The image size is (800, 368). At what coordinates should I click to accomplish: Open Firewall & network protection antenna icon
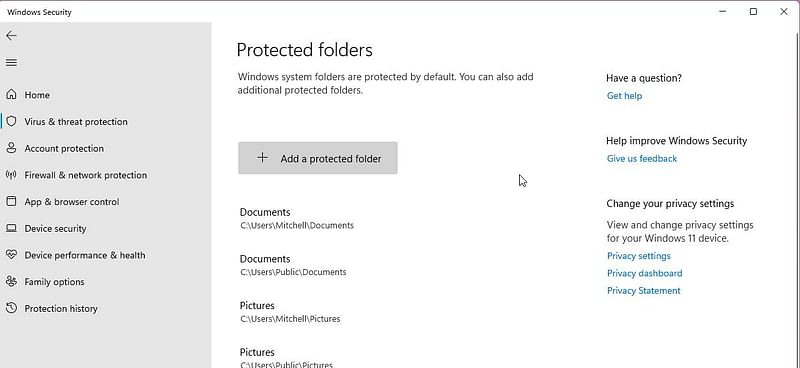click(11, 175)
